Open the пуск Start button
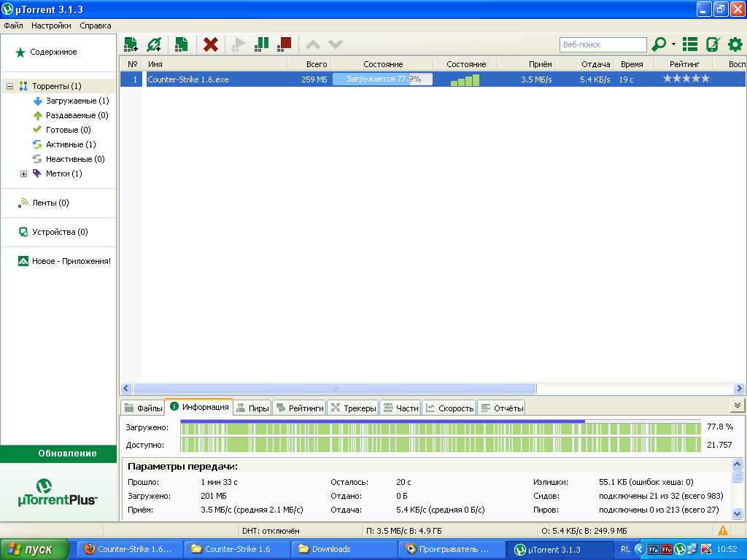Viewport: 747px width, 560px height. 34,549
